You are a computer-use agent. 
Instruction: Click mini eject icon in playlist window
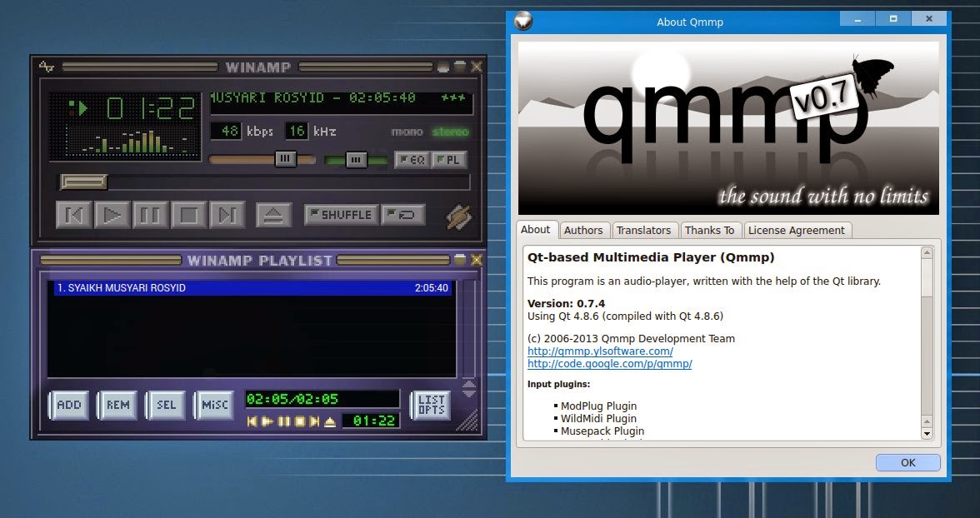pyautogui.click(x=331, y=421)
